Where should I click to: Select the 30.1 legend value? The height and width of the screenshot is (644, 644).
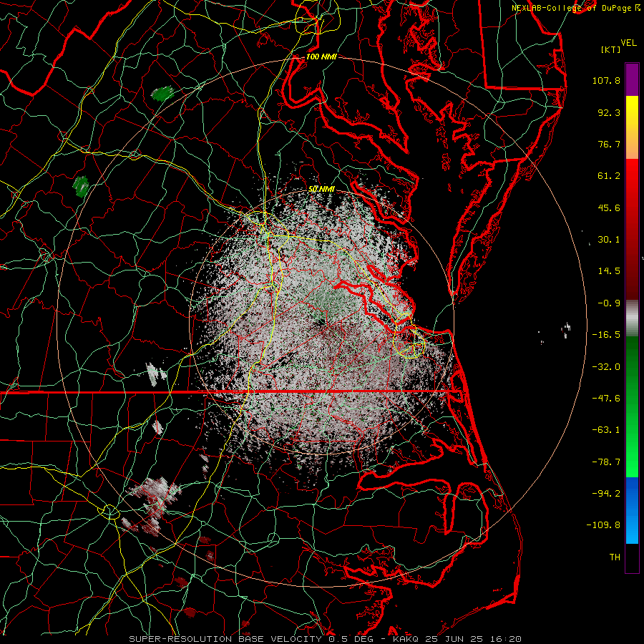coord(609,240)
